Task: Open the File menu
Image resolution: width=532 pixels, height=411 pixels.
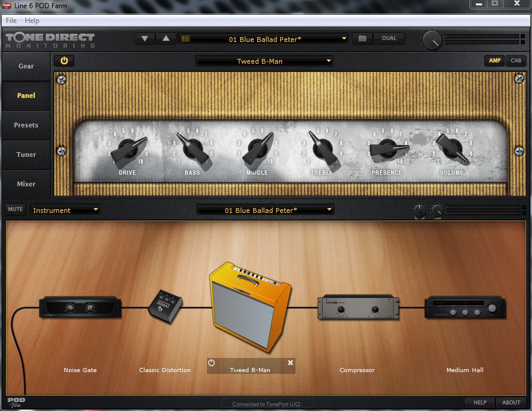Action: pos(11,21)
